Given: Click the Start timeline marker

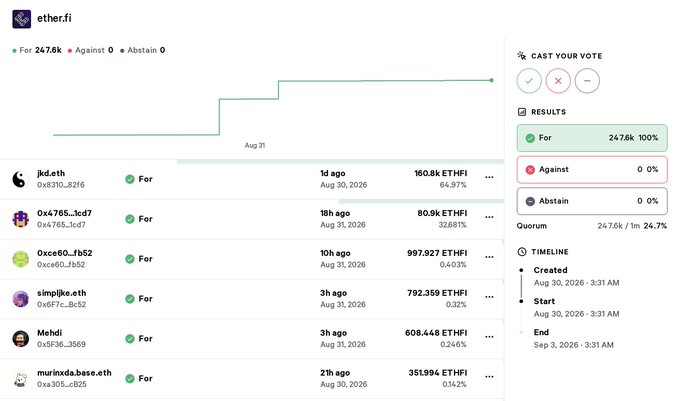Looking at the screenshot, I should (521, 301).
